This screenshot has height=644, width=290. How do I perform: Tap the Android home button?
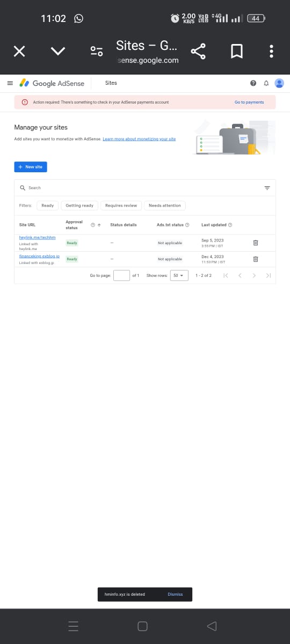[142, 626]
